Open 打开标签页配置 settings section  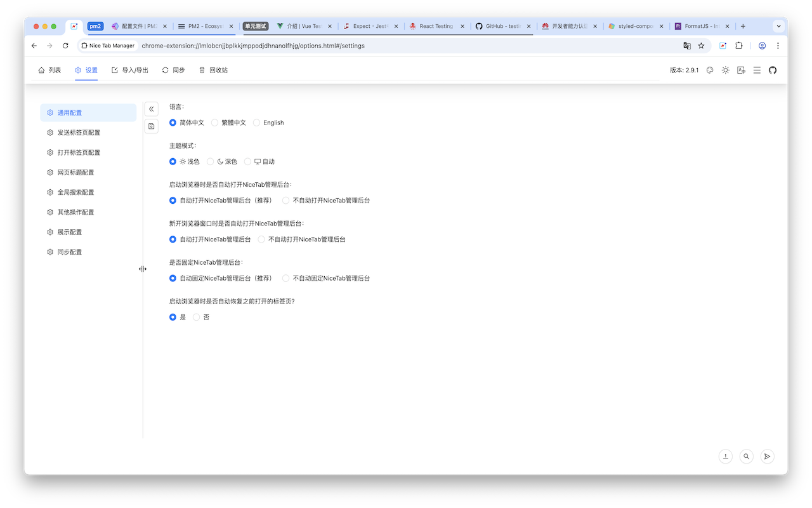pos(88,152)
